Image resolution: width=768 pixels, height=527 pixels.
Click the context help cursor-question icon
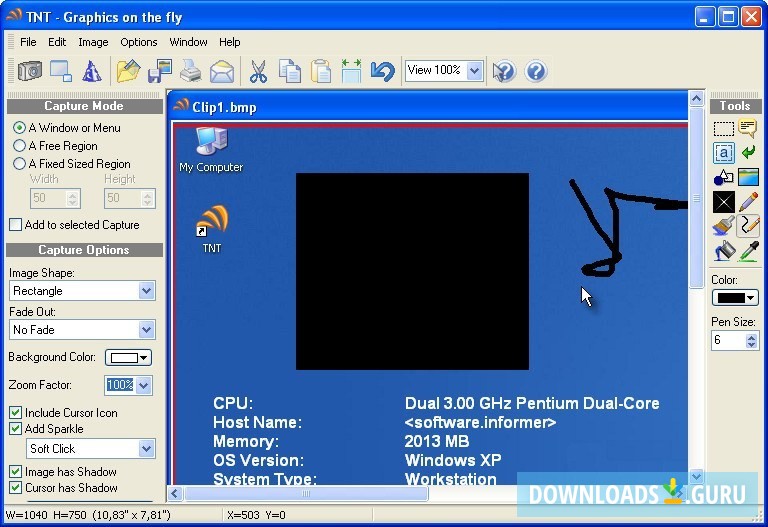[504, 72]
